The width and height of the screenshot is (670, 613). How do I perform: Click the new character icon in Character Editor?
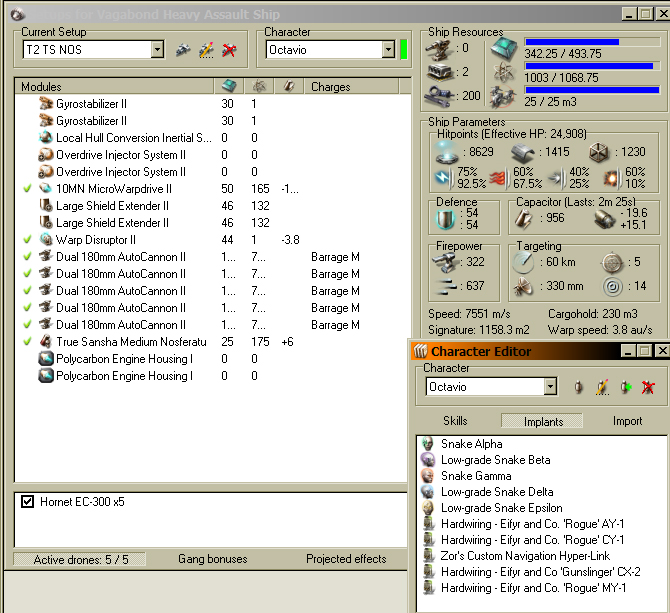click(x=579, y=387)
